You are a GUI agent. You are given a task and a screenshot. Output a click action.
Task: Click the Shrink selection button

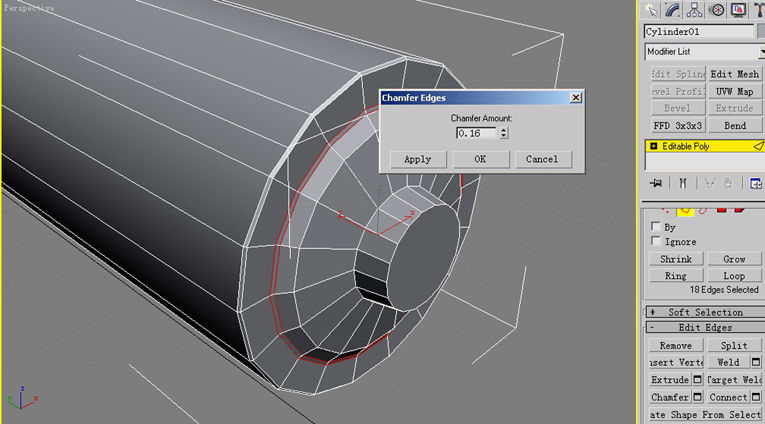point(676,259)
